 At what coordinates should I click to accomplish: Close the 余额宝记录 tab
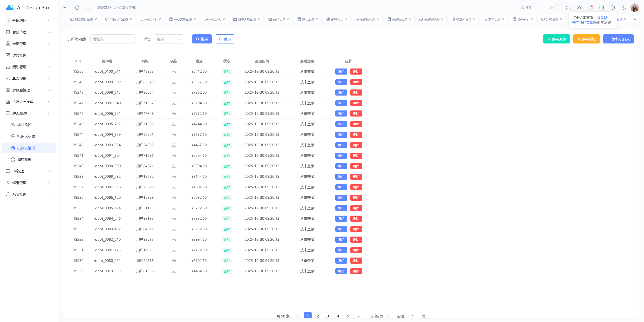410,19
